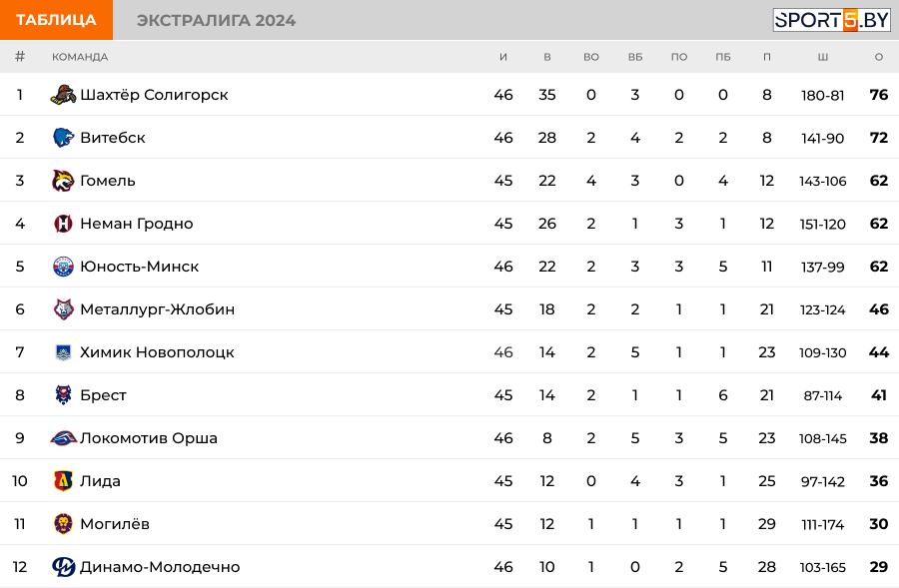Image resolution: width=899 pixels, height=588 pixels.
Task: Click the Металлург-Жлобин wolf logo
Action: (63, 309)
